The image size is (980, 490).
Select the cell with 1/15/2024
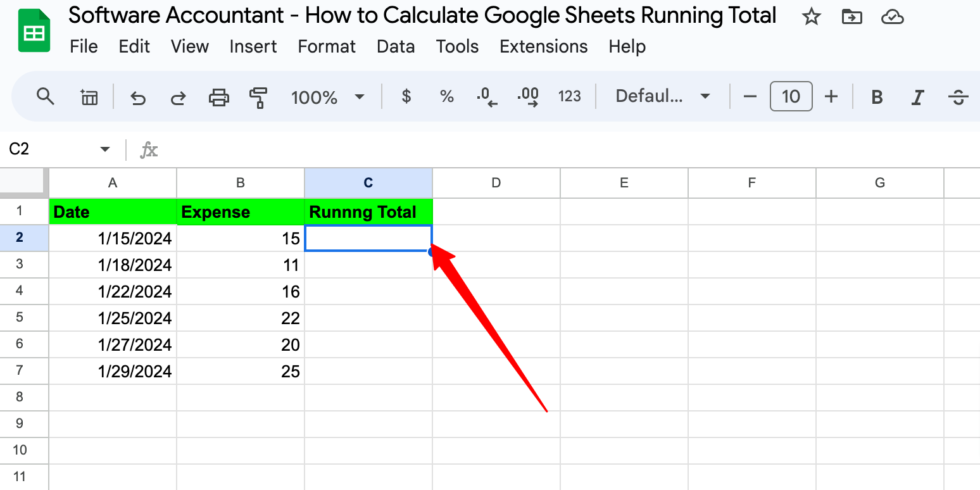113,238
